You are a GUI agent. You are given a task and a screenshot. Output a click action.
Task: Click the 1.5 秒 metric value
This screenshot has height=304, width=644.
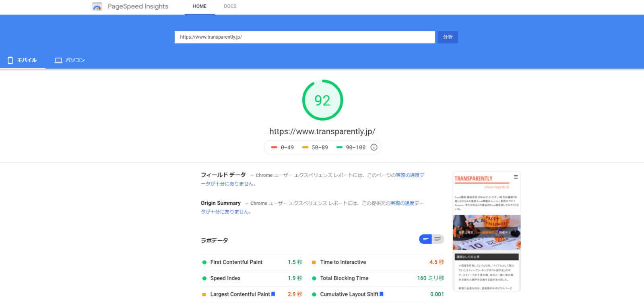pyautogui.click(x=295, y=262)
